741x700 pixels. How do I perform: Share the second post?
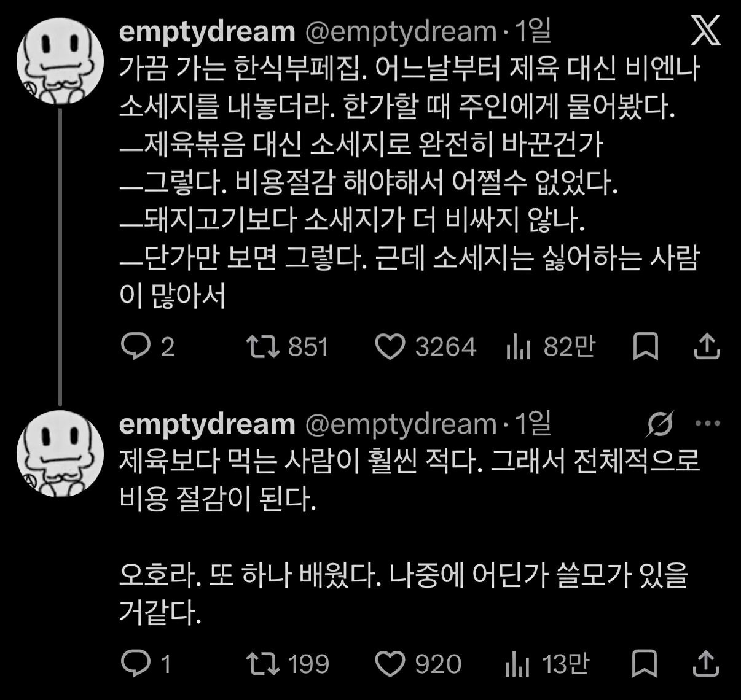click(707, 664)
